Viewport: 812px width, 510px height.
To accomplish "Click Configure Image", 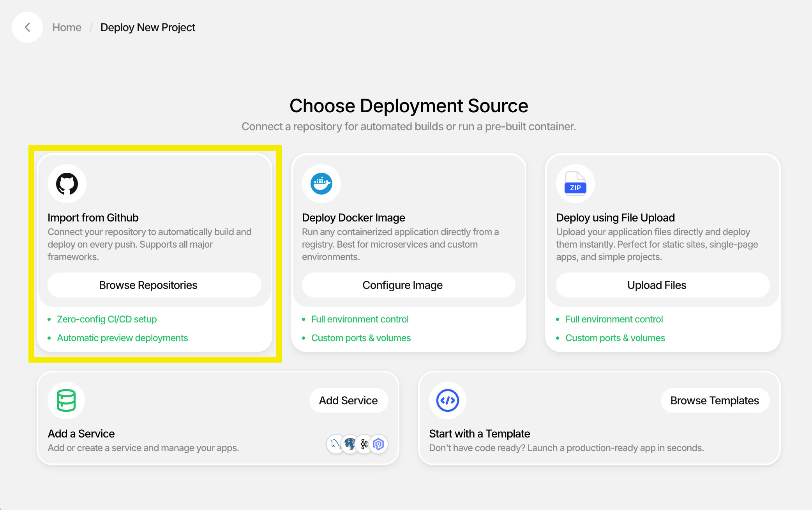I will tap(402, 285).
